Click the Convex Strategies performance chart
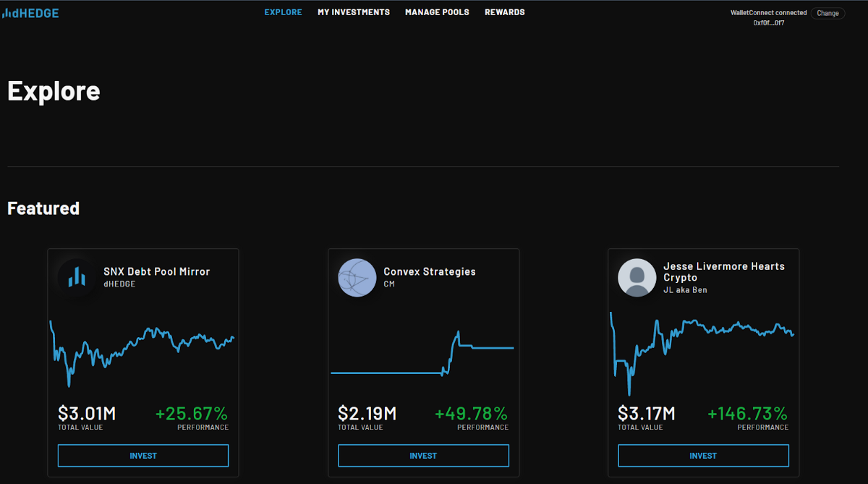 click(x=422, y=353)
